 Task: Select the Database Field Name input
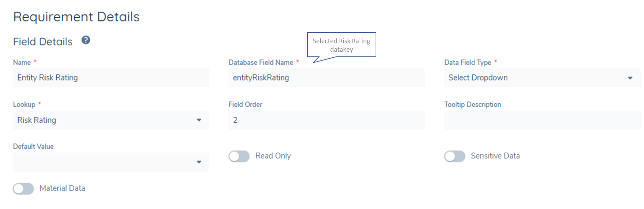click(326, 77)
